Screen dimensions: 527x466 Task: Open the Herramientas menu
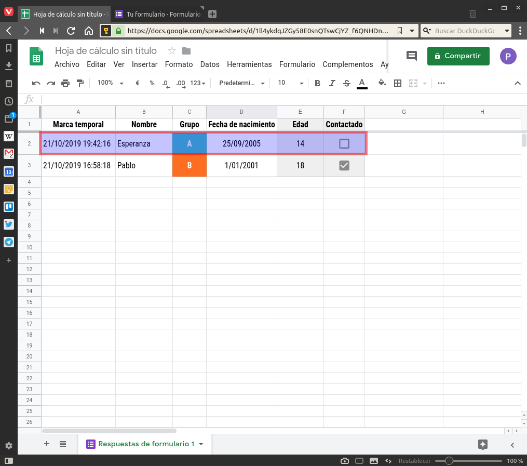[x=249, y=64]
